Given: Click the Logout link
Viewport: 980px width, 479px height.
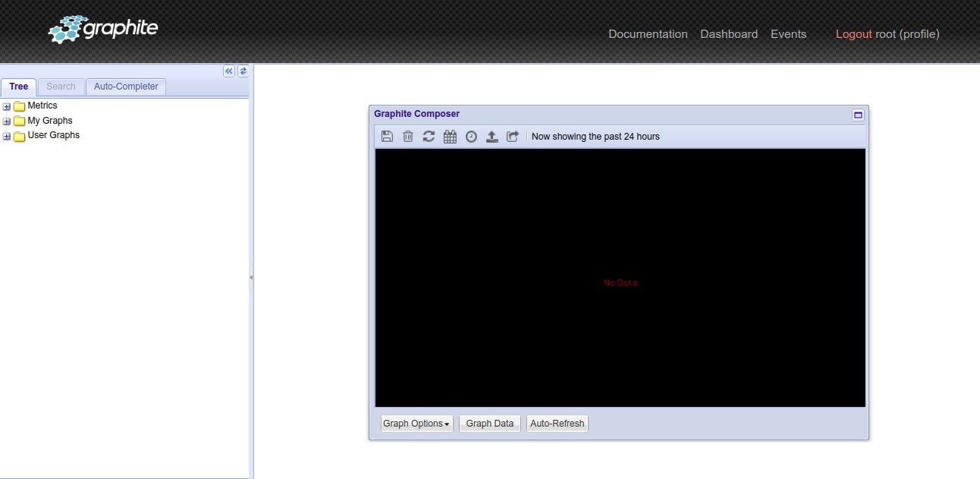Looking at the screenshot, I should 854,34.
